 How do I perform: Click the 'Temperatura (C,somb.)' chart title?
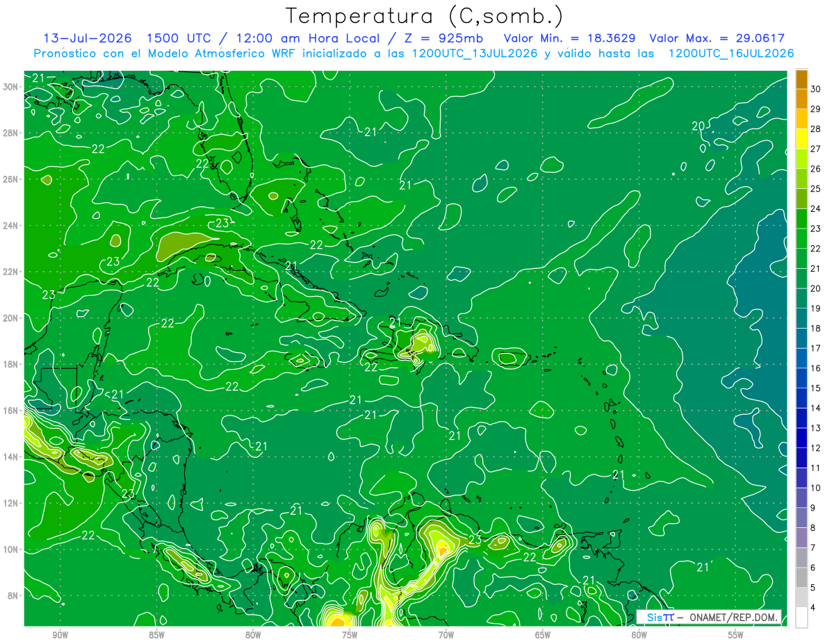tap(424, 16)
